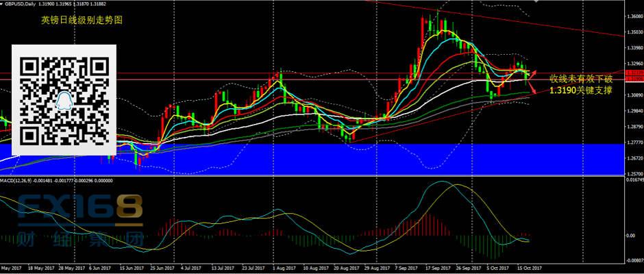This screenshot has height=274, width=644.
Task: Click the 15 Oct 2017 date label
Action: (x=528, y=268)
